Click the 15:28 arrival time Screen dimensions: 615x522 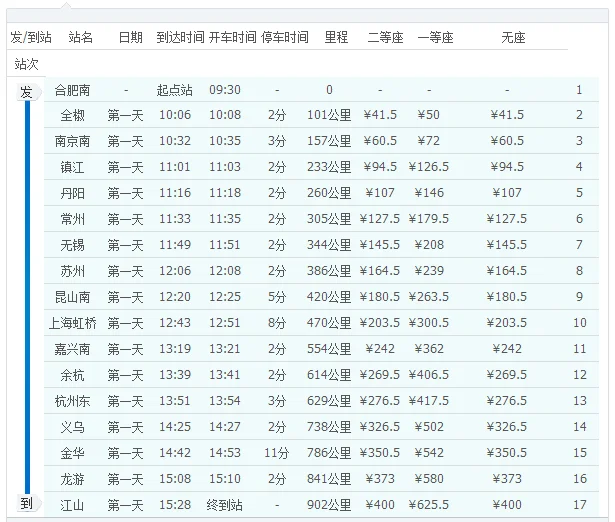pyautogui.click(x=175, y=505)
